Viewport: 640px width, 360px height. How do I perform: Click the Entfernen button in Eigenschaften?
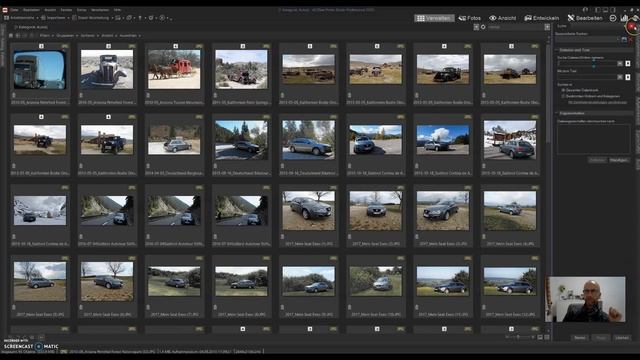597,160
